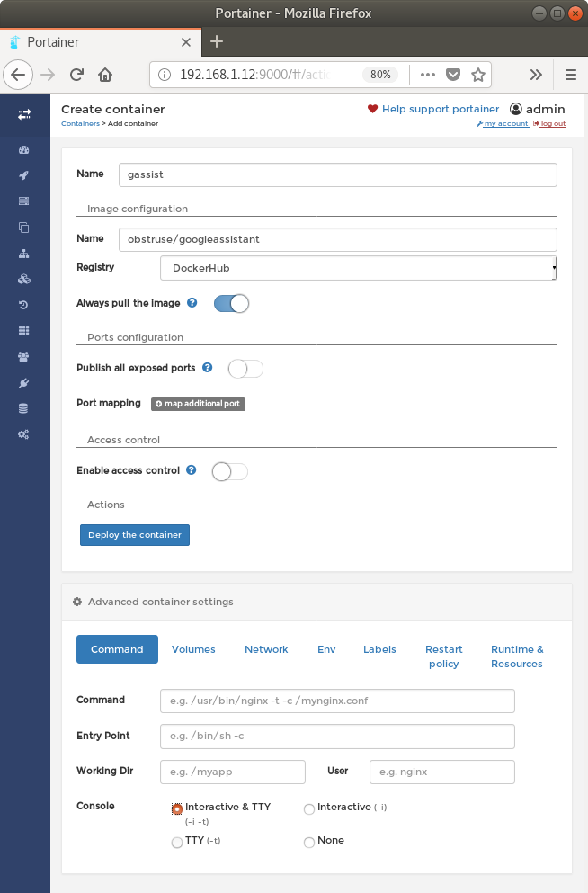The width and height of the screenshot is (588, 893).
Task: Open App Templates rocket icon
Action: point(24,175)
